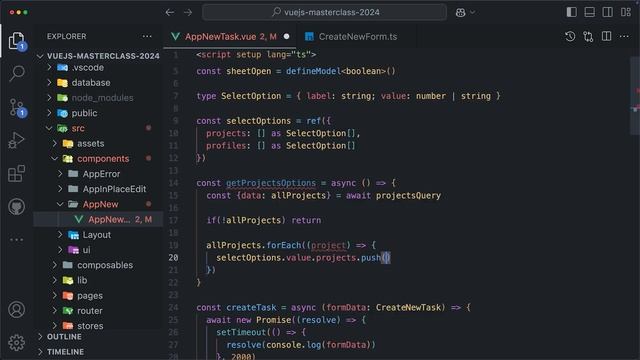Collapse the AppNew folder
Image resolution: width=640 pixels, height=360 pixels.
click(98, 204)
